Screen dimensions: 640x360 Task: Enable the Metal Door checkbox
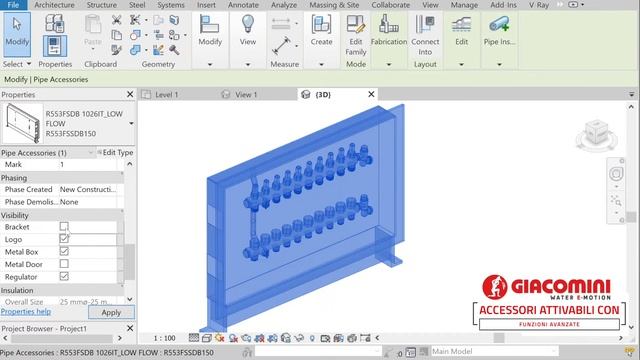point(64,264)
